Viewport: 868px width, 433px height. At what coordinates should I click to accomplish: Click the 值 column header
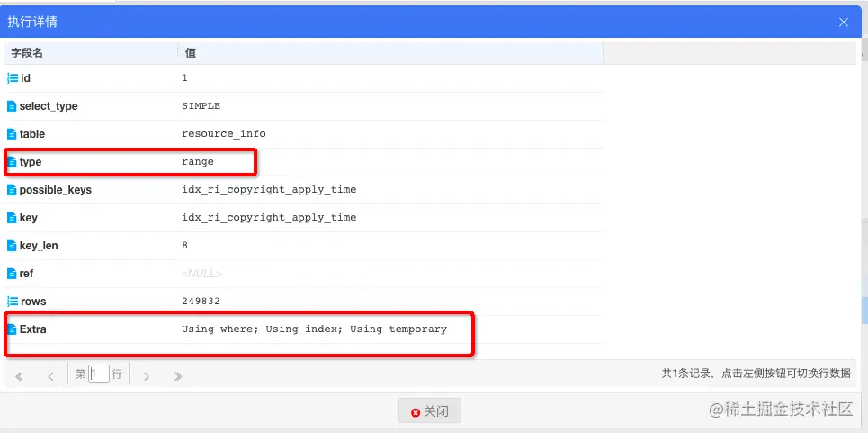tap(390, 53)
